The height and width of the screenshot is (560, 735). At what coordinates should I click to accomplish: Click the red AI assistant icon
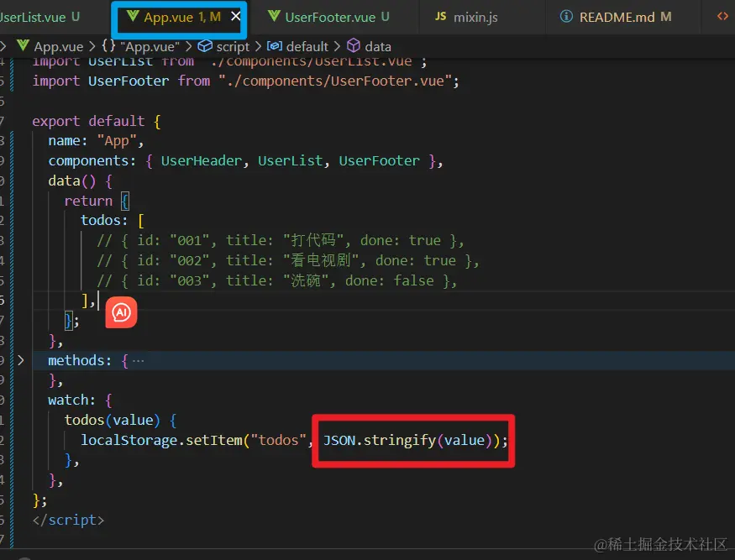tap(121, 312)
